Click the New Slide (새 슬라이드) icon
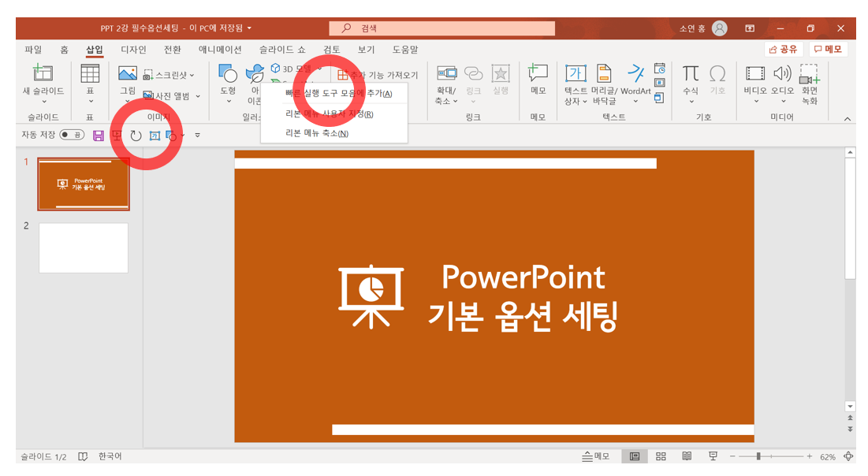868x476 pixels. click(x=43, y=73)
